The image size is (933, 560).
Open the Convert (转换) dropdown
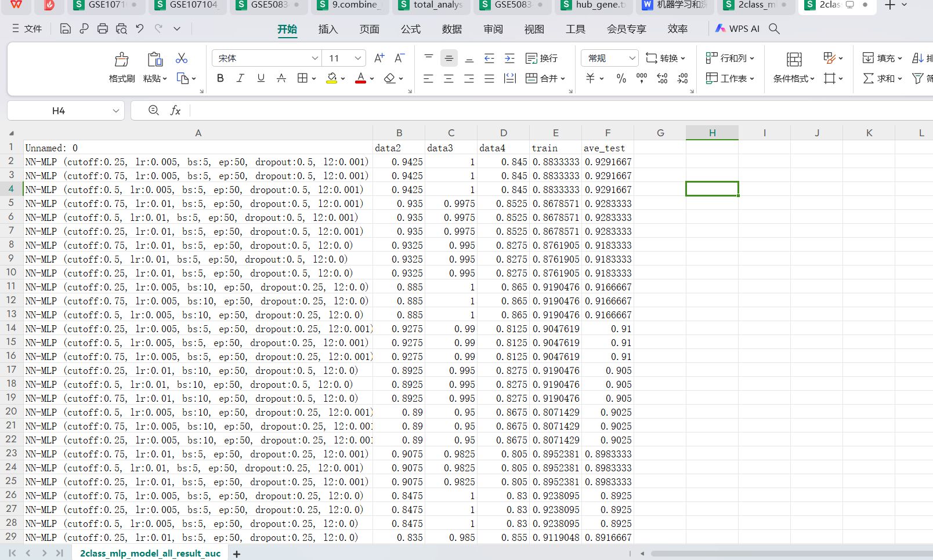pyautogui.click(x=666, y=58)
